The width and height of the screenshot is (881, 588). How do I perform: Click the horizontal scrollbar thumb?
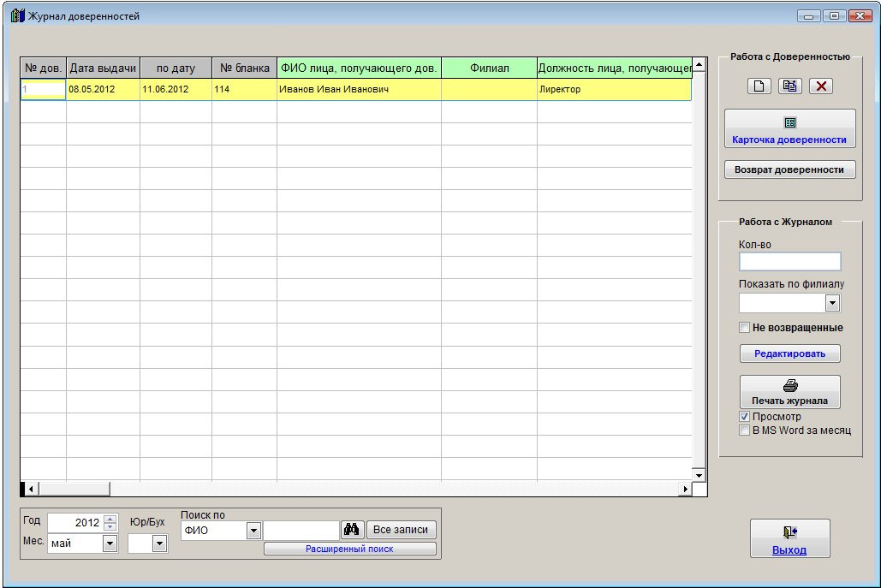74,490
